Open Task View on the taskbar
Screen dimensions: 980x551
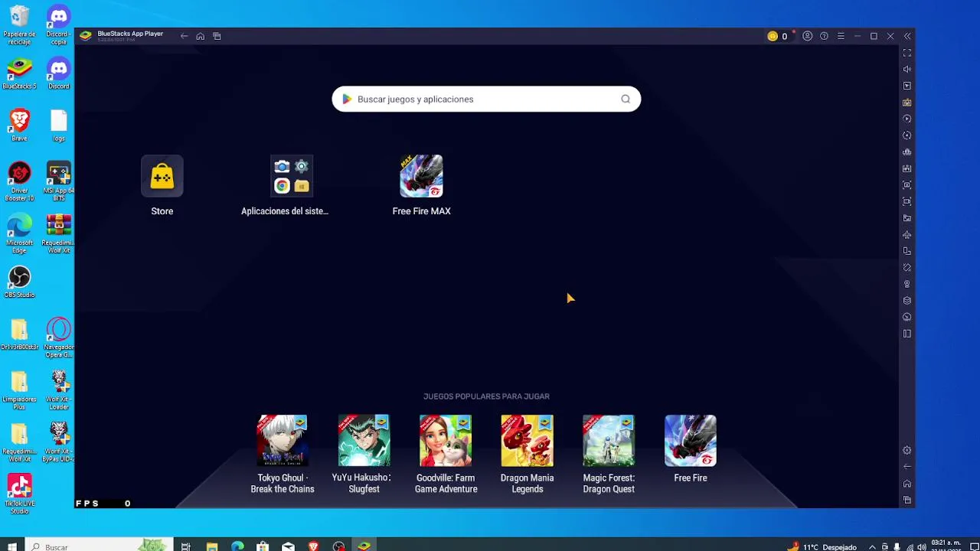[185, 546]
